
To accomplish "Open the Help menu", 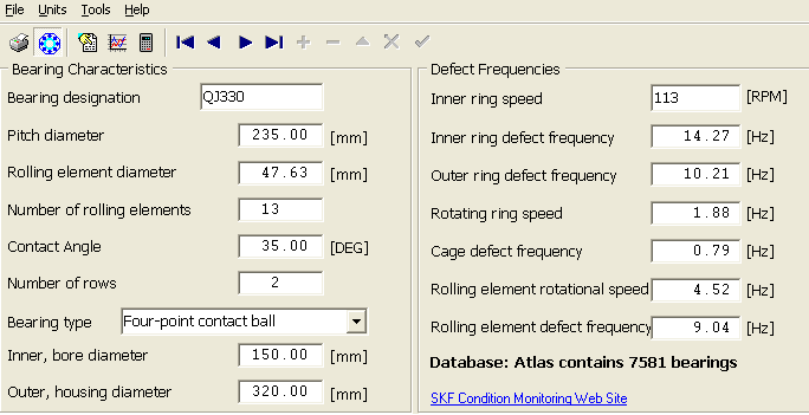I will click(137, 9).
